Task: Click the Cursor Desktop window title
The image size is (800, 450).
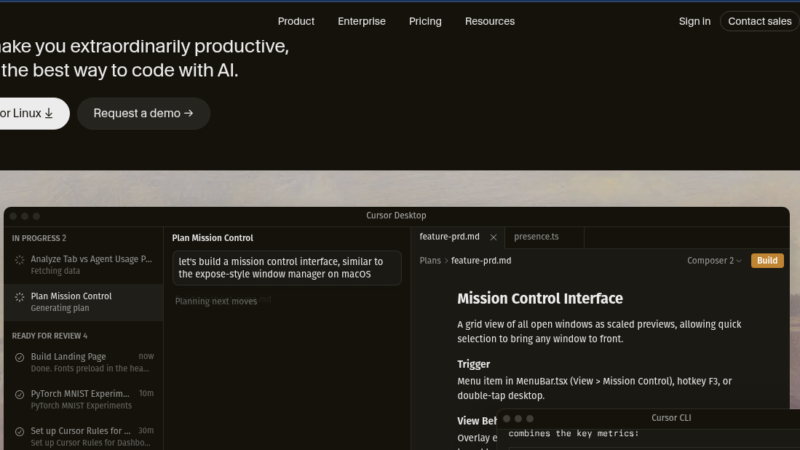Action: (396, 215)
